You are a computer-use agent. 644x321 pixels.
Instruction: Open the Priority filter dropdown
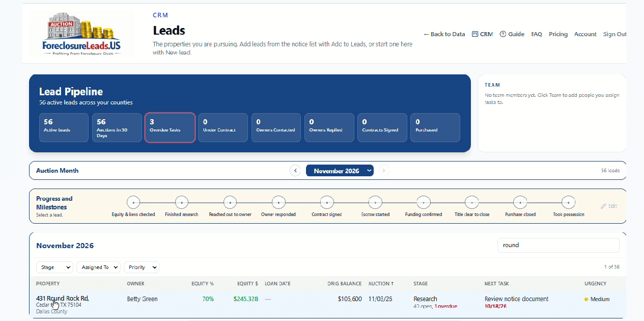[142, 267]
